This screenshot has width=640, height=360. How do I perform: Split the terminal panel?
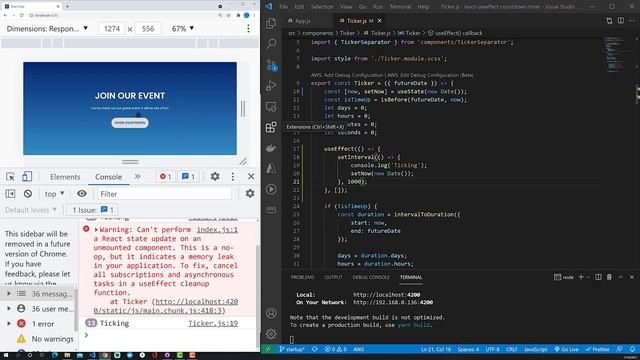point(598,277)
